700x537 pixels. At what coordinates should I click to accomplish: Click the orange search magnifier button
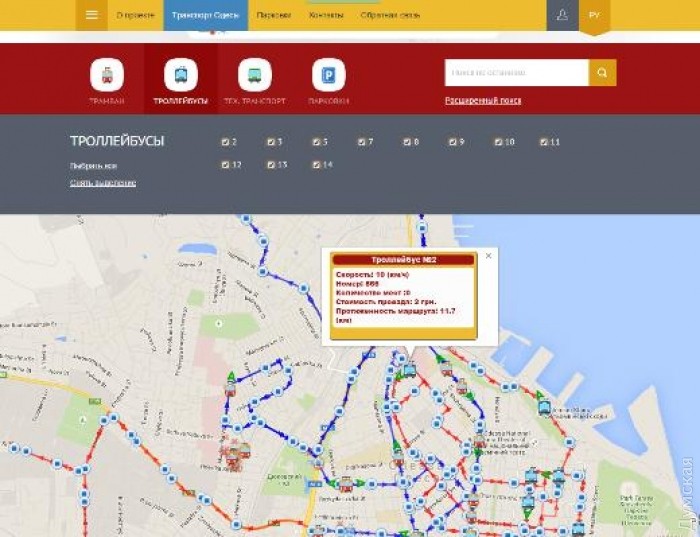pyautogui.click(x=602, y=73)
